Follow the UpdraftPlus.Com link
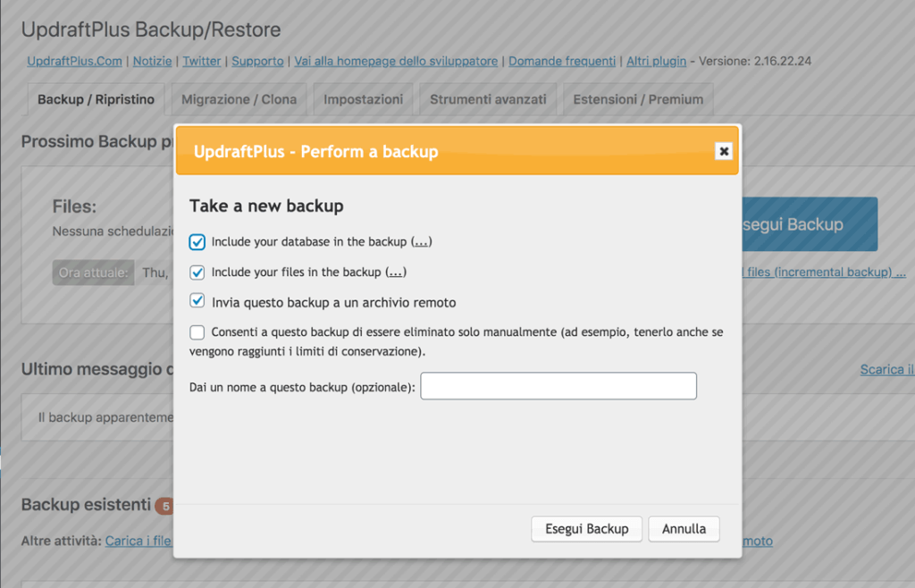Screen dimensions: 915x588 75,62
